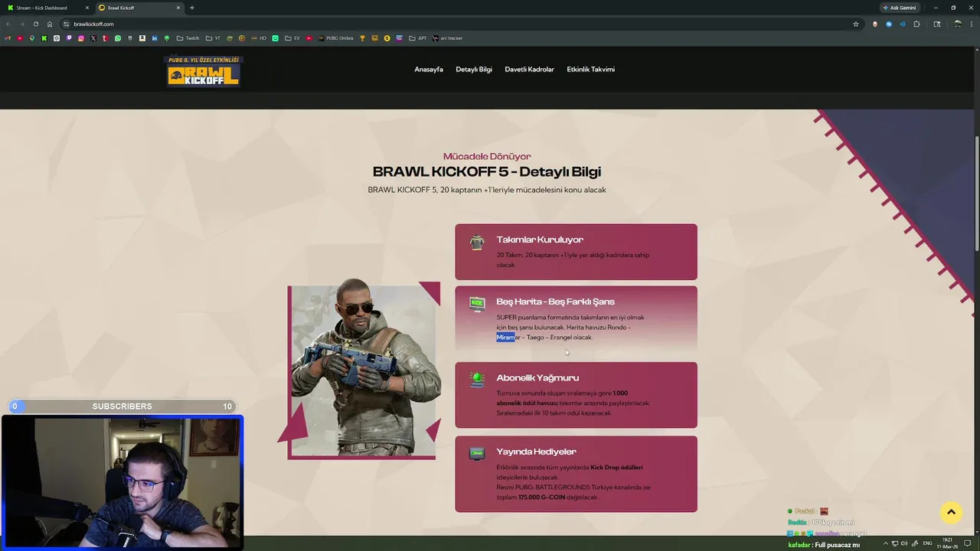Click the yellow scroll-to-top arrow button
The height and width of the screenshot is (551, 980).
(951, 512)
